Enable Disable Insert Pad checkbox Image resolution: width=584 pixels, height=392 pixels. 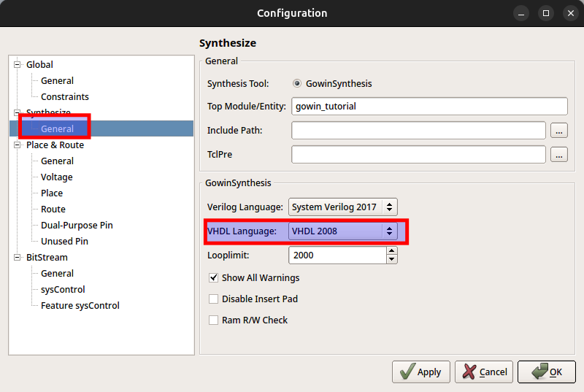[213, 299]
